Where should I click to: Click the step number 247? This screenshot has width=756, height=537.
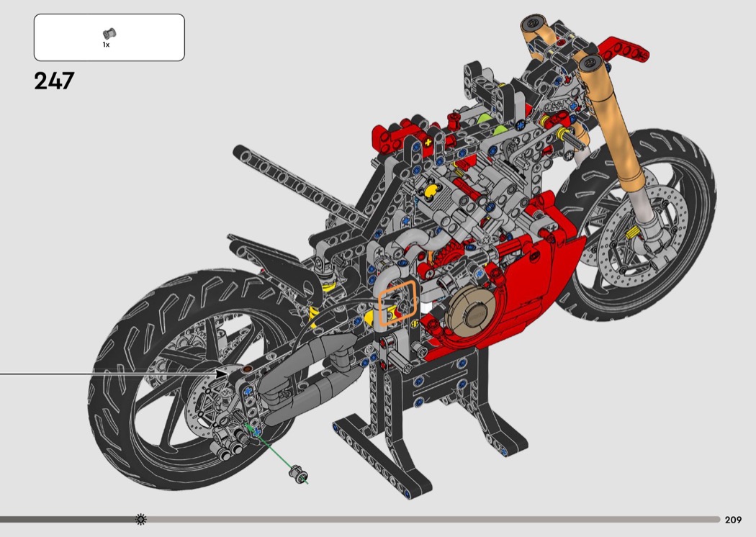(x=54, y=81)
